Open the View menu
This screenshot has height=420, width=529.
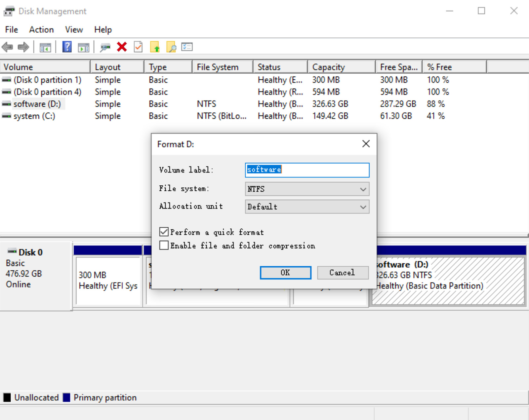point(74,30)
